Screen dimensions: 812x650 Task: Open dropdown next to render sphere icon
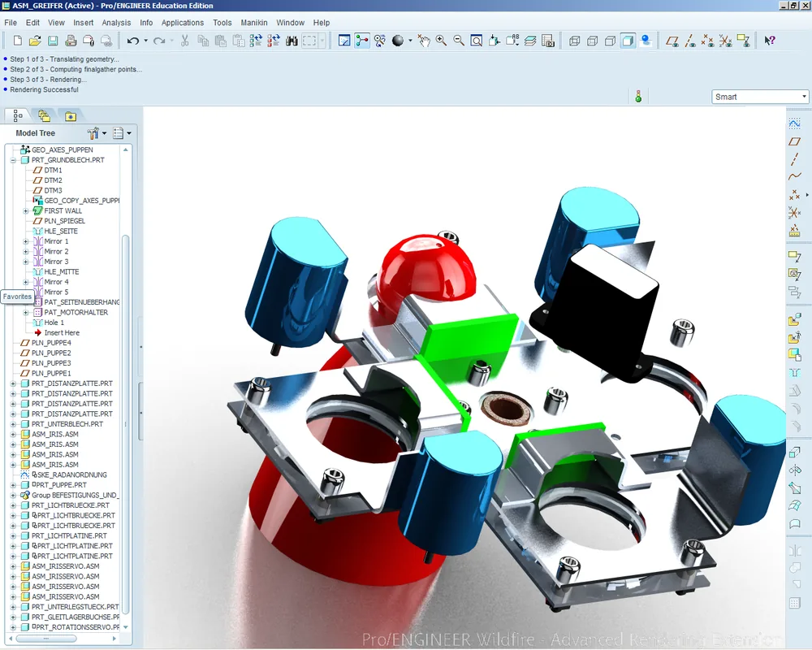[x=410, y=41]
